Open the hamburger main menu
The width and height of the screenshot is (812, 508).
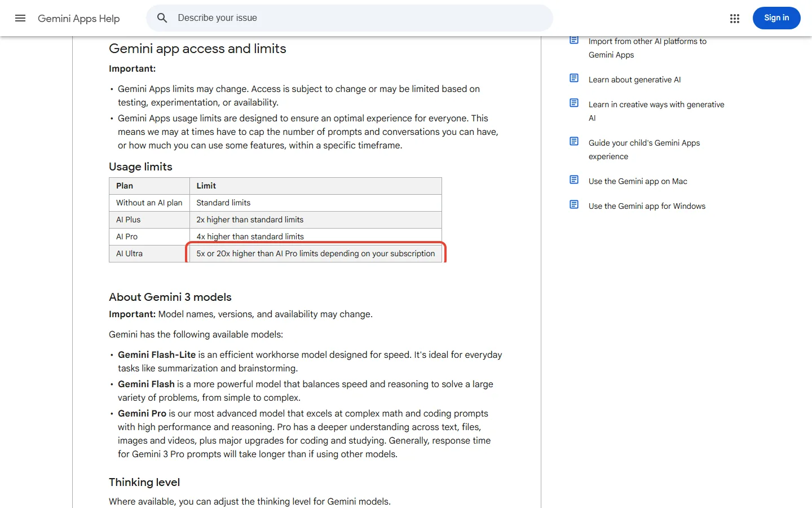[x=20, y=18]
